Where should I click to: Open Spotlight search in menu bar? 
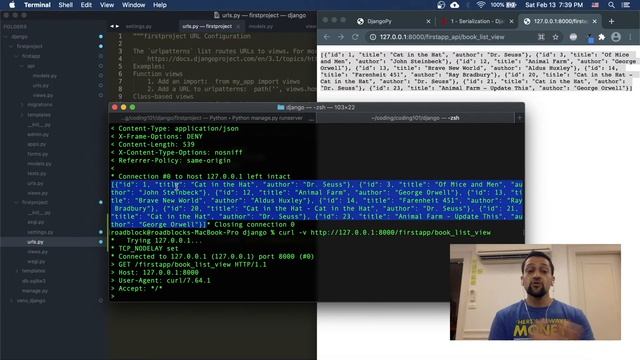click(x=611, y=5)
